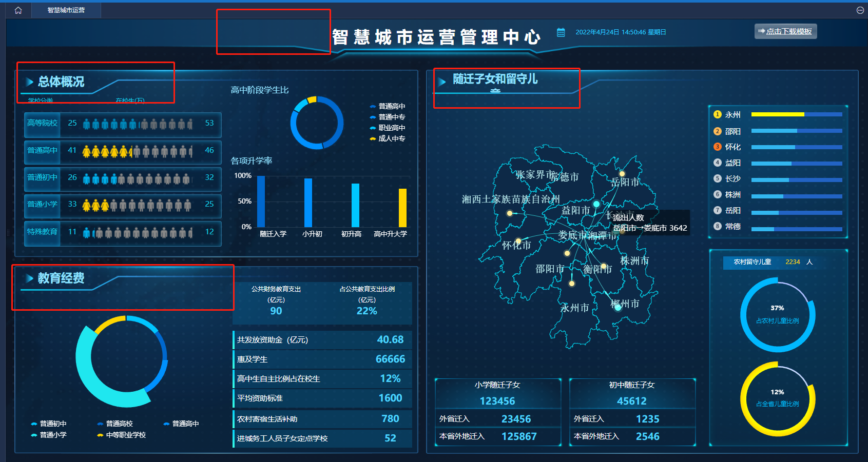Click the 37% 占农村儿童比例 ring
Image resolution: width=868 pixels, height=462 pixels.
click(778, 315)
